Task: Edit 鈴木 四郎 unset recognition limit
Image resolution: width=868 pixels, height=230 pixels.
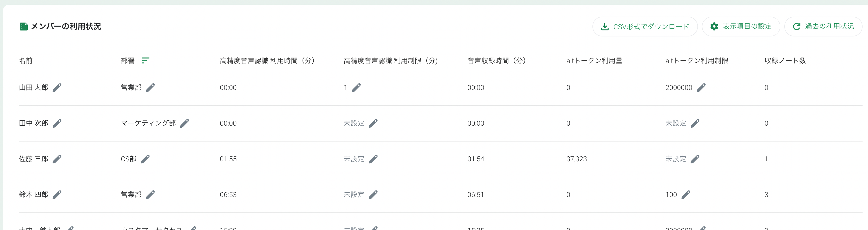Action: point(373,195)
